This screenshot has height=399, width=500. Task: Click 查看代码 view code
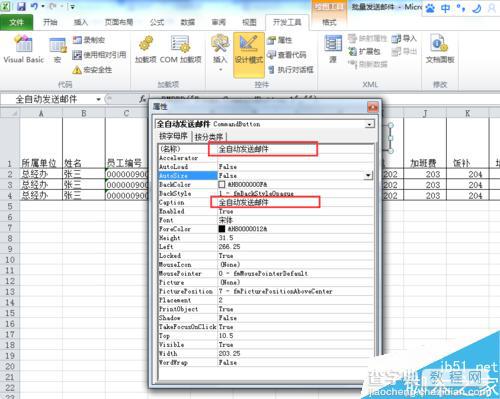click(x=287, y=55)
